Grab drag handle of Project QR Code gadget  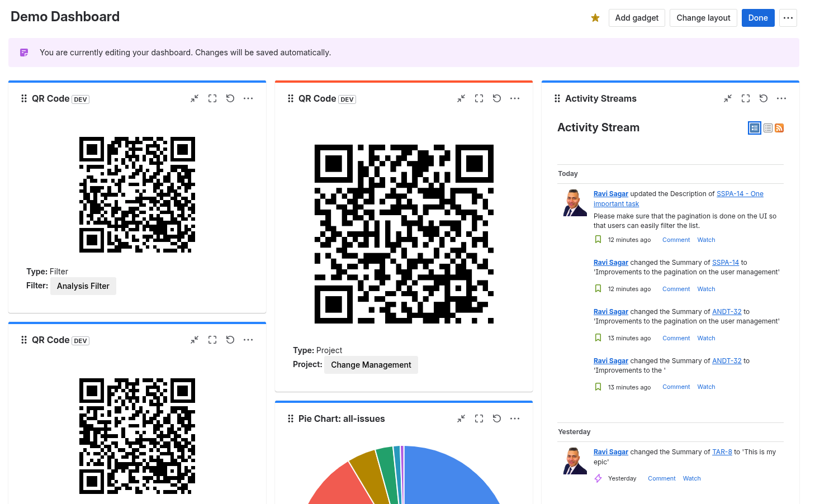291,98
